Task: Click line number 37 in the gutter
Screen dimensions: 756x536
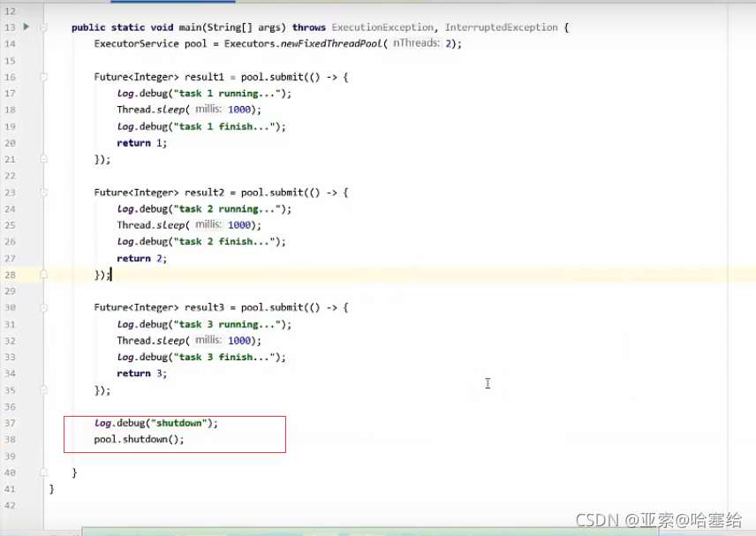Action: pos(10,423)
